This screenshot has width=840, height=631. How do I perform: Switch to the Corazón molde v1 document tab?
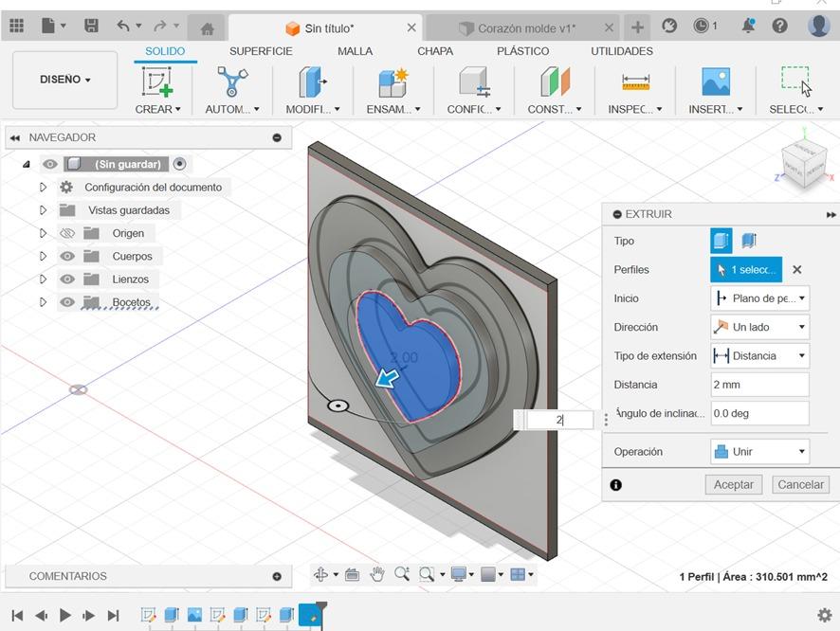click(524, 28)
